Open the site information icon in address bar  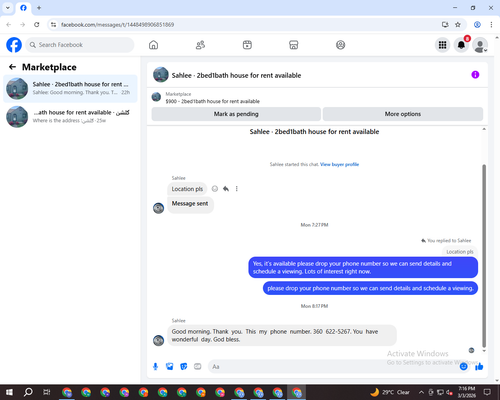pos(53,25)
